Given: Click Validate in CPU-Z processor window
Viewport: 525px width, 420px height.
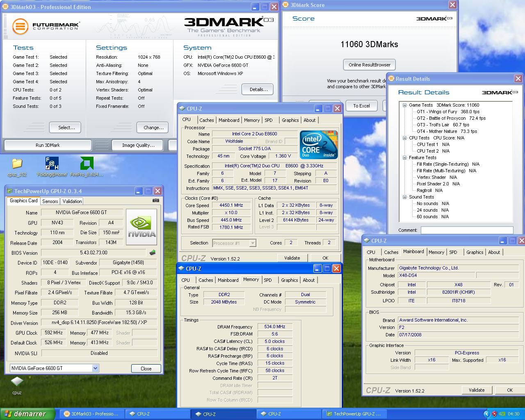Looking at the screenshot, I should 292,258.
